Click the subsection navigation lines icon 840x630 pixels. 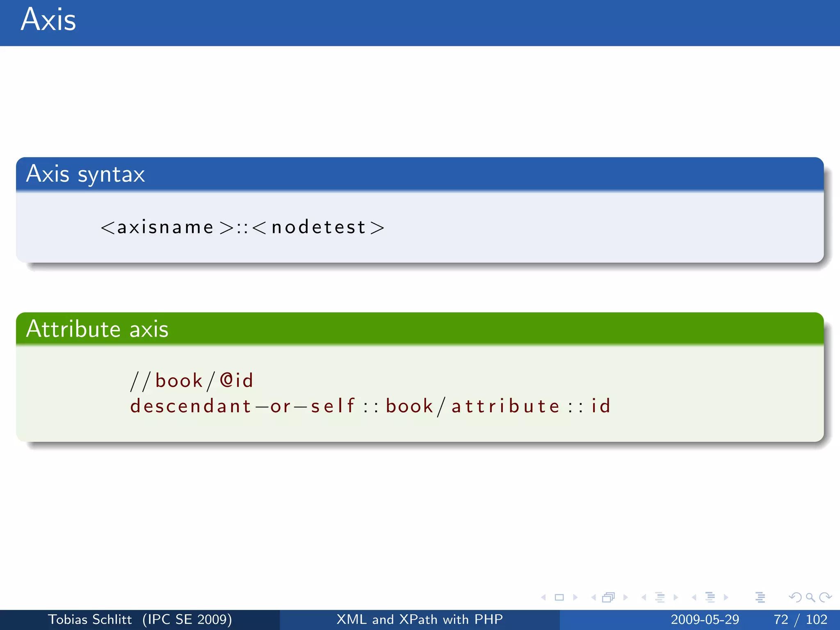[x=660, y=598]
